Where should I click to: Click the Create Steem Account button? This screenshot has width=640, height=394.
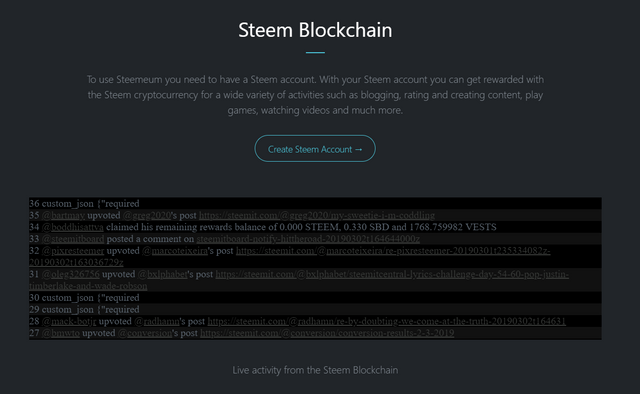[315, 149]
